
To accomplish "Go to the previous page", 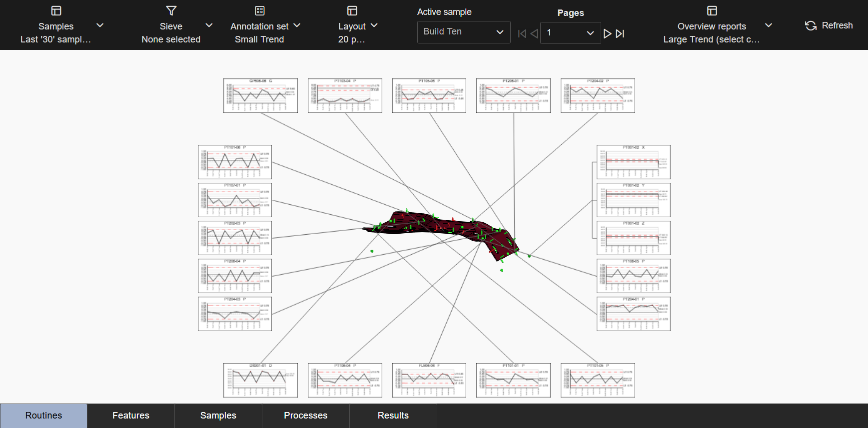I will (534, 33).
